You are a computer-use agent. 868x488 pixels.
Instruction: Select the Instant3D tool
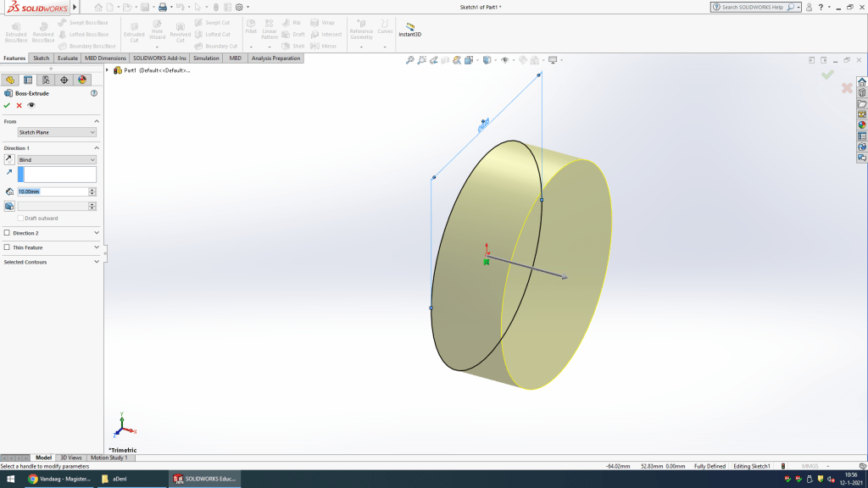[410, 30]
